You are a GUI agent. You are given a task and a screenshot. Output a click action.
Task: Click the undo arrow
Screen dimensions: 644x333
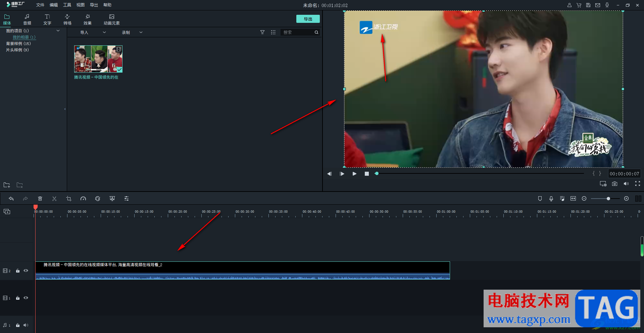(x=11, y=199)
